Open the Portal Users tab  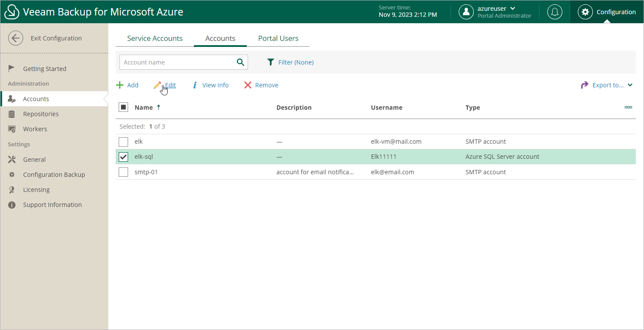coord(278,38)
